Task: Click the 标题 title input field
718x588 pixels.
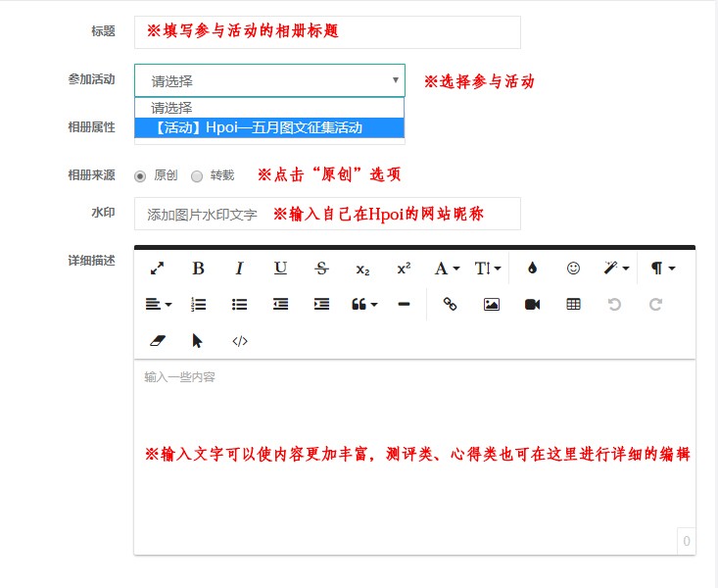Action: 327,31
